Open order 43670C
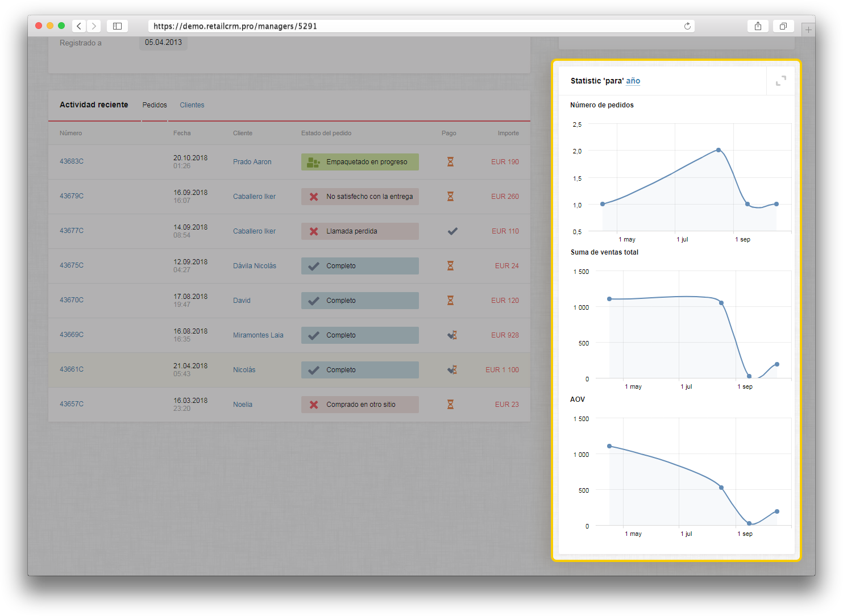The width and height of the screenshot is (843, 616). 72,300
